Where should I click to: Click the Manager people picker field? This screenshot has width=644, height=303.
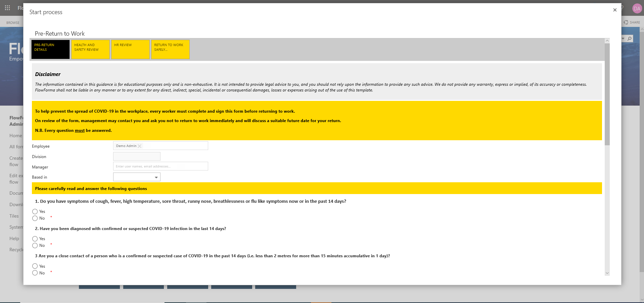coord(160,166)
